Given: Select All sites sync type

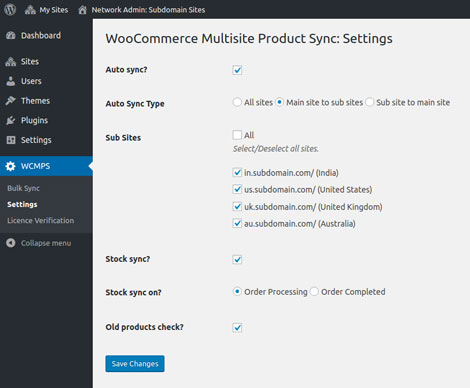Looking at the screenshot, I should pyautogui.click(x=237, y=102).
